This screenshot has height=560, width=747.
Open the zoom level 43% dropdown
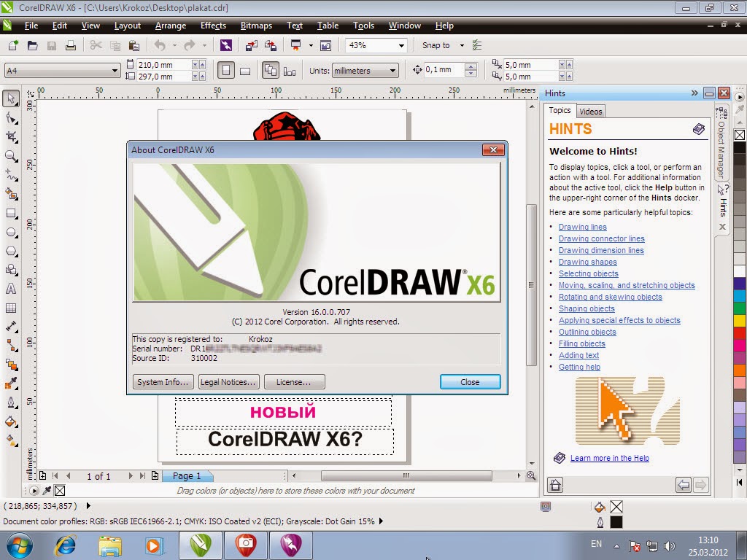(401, 45)
